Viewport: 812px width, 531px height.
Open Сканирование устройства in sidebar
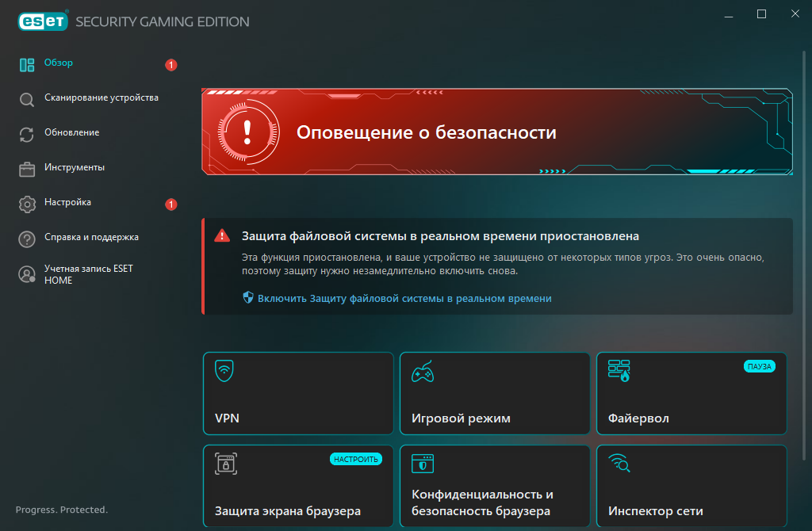[x=101, y=97]
